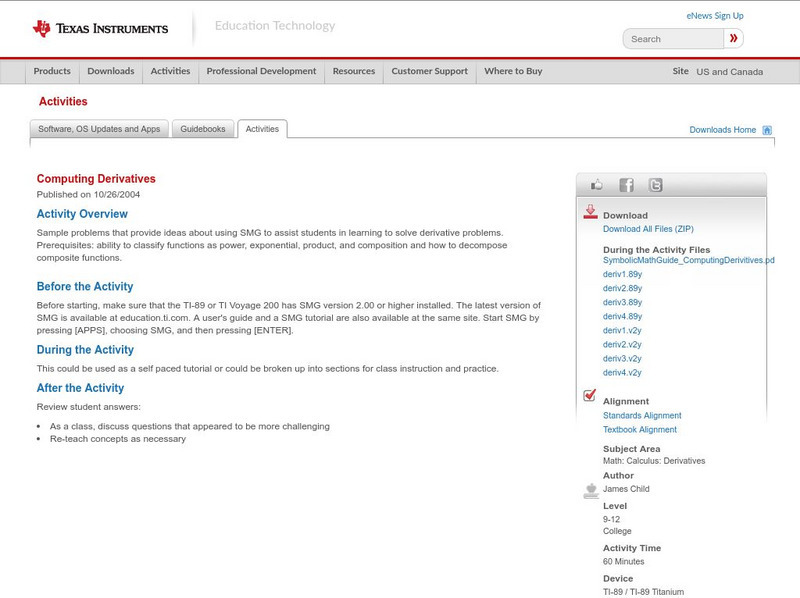800x598 pixels.
Task: Click the Activity Overview heading
Action: click(82, 214)
